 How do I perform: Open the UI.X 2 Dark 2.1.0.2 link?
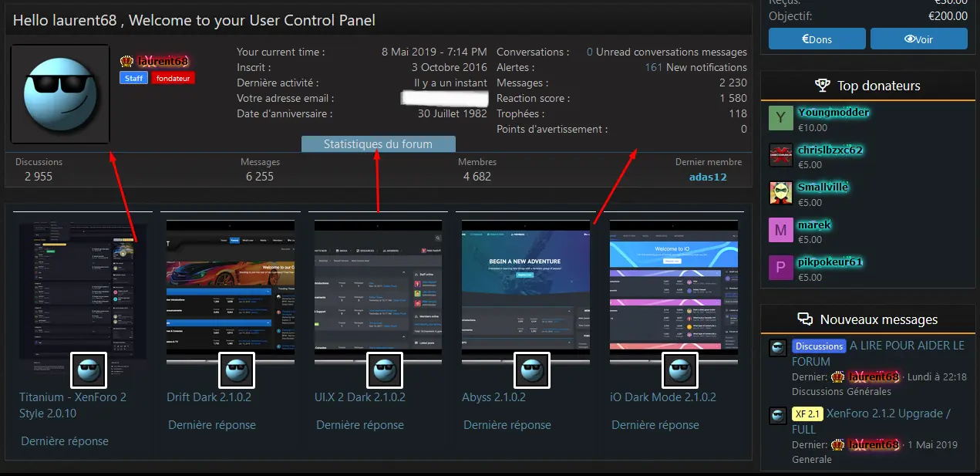click(360, 397)
